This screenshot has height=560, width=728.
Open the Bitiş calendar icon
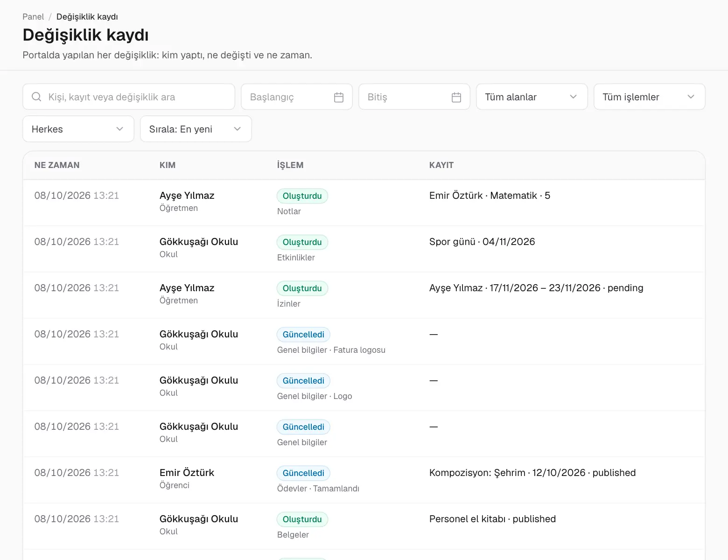click(x=456, y=97)
